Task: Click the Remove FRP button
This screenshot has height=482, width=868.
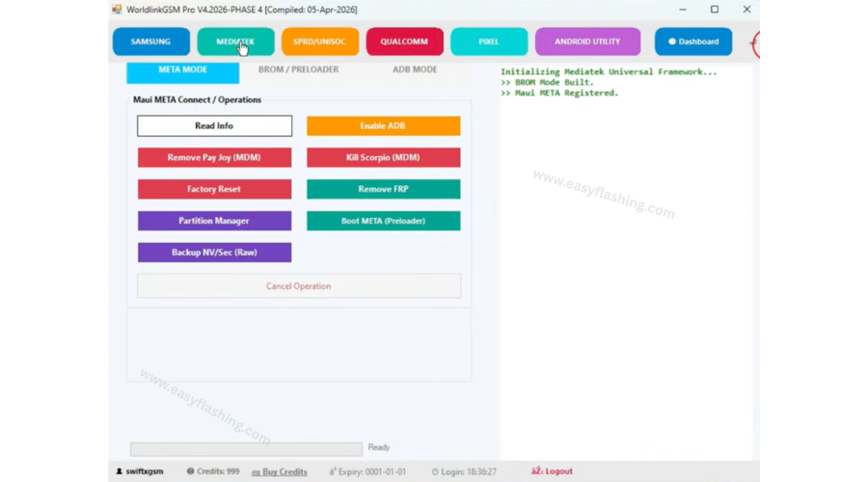Action: (383, 189)
